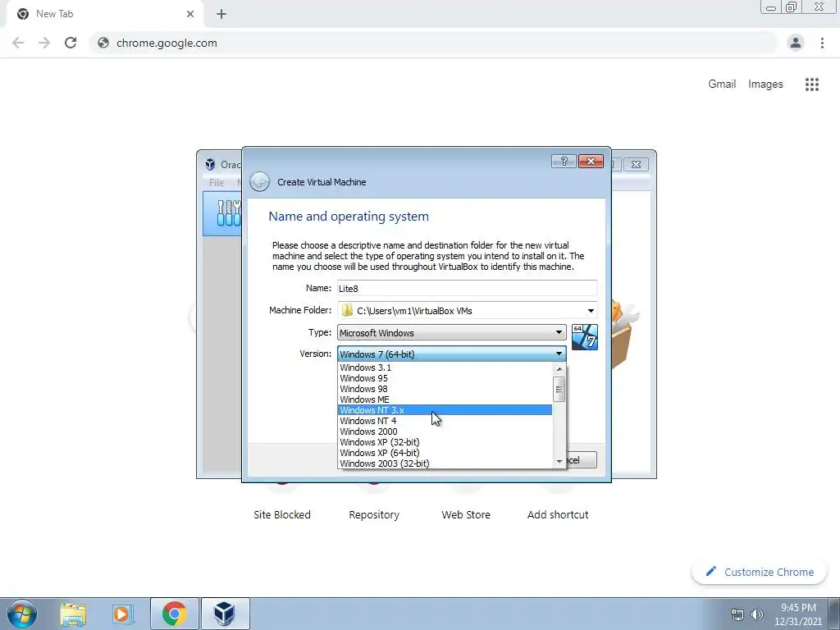Image resolution: width=840 pixels, height=630 pixels.
Task: Close the Oracle VirtualBox Manager window
Action: pos(636,164)
